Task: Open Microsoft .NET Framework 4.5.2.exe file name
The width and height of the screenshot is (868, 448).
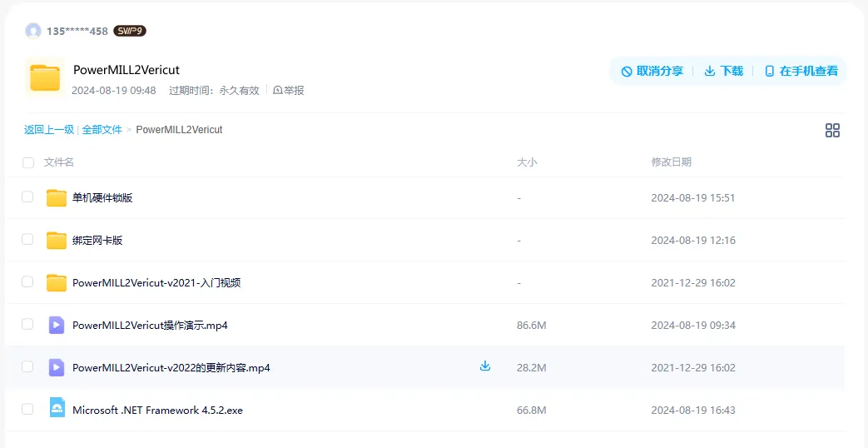Action: click(158, 411)
